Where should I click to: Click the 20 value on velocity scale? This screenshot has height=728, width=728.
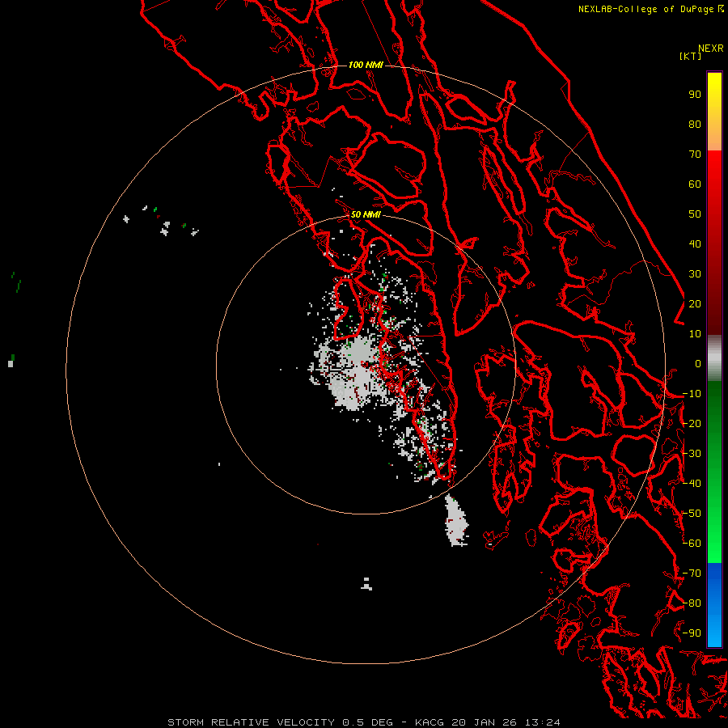point(695,303)
